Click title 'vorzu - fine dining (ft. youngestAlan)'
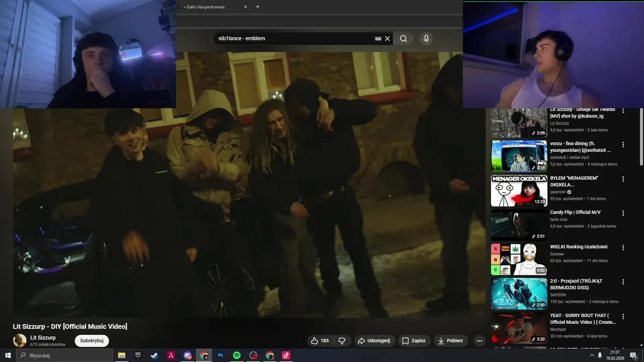 580,147
